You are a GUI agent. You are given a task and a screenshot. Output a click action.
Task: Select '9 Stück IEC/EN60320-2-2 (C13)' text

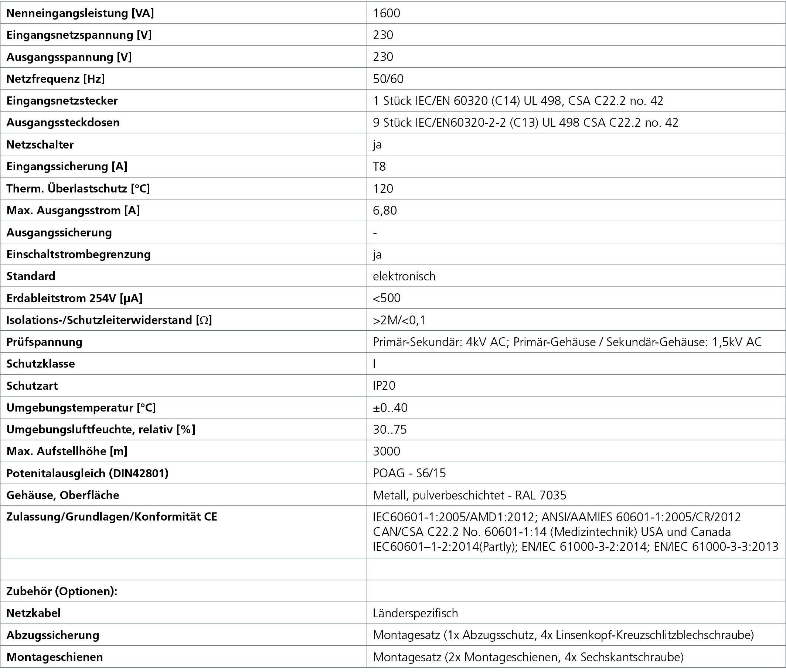[x=456, y=123]
